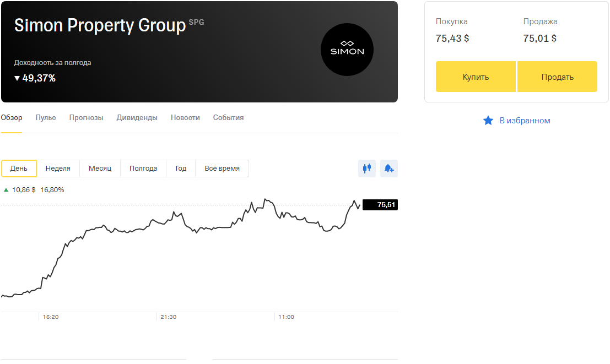Show chart for Всё время
The width and height of the screenshot is (610, 364).
coord(222,169)
